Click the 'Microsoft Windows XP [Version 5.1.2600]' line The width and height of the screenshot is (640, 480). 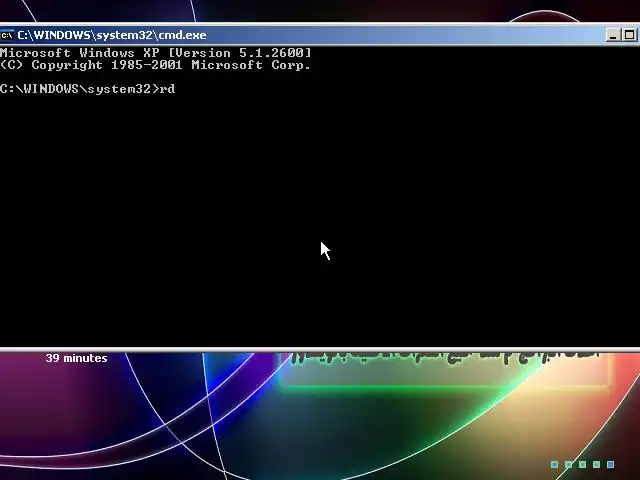156,53
